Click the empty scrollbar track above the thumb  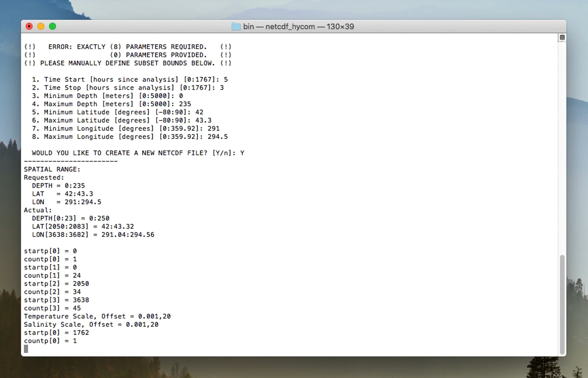click(562, 147)
